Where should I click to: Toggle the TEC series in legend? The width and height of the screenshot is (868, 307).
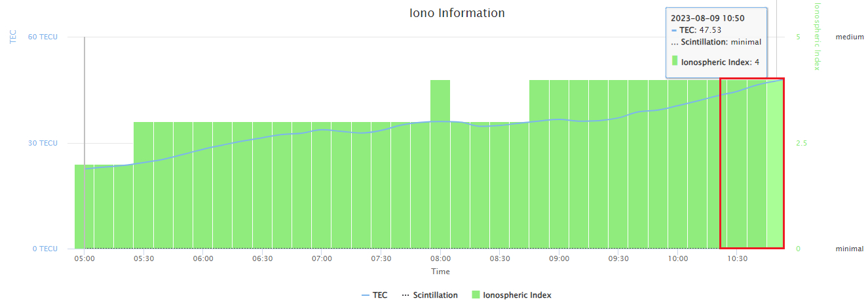(374, 295)
